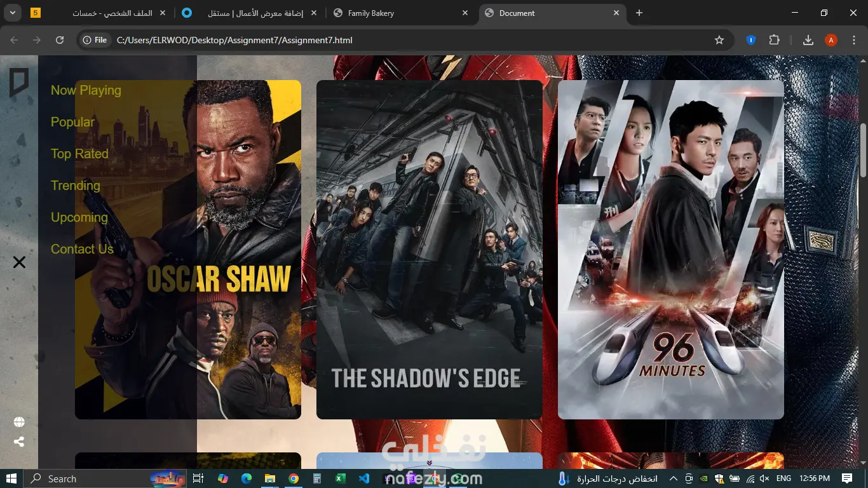
Task: Open the 96 Minutes movie poster
Action: [x=671, y=250]
